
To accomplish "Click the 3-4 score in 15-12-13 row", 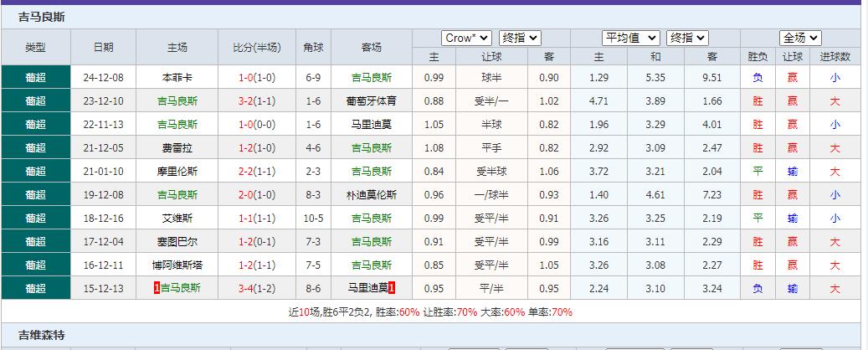I will 245,288.
